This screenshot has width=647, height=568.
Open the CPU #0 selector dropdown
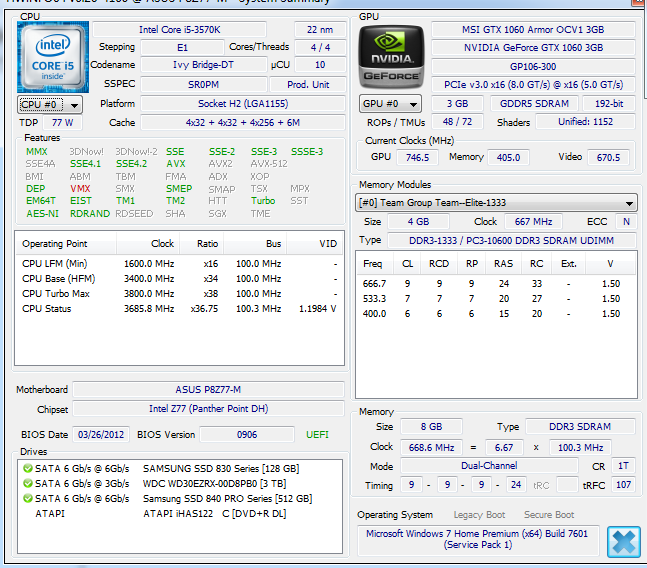[x=50, y=105]
